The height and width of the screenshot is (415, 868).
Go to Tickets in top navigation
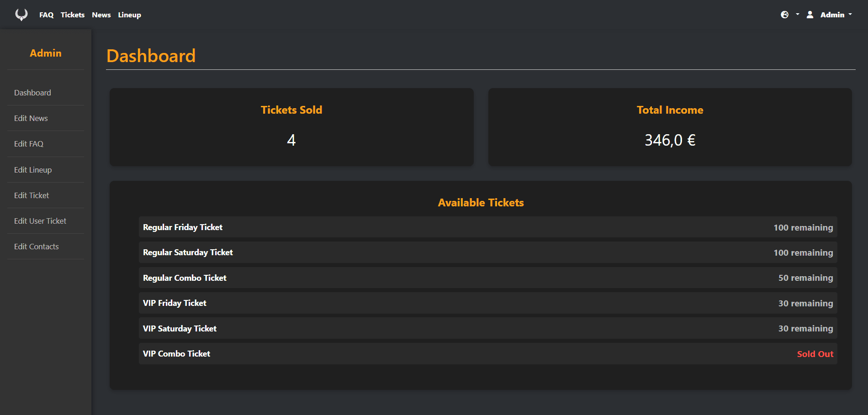click(73, 15)
